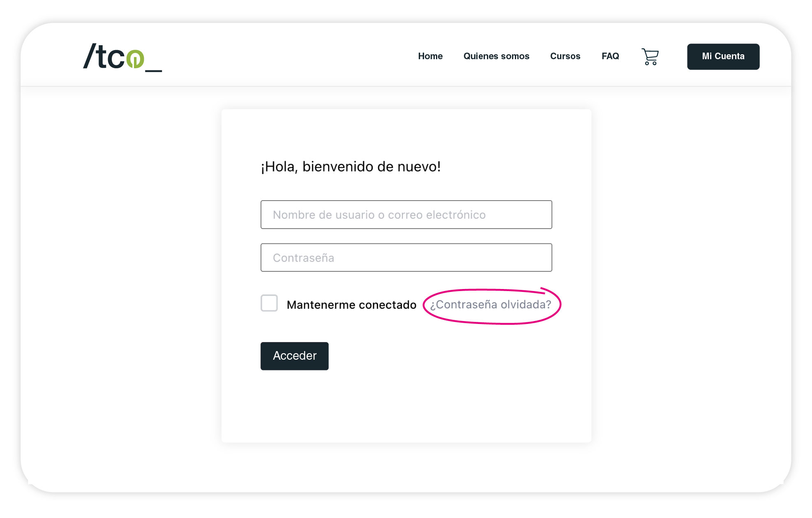Screen dimensions: 812x518
Task: Click into the Contraseña password field
Action: 406,258
